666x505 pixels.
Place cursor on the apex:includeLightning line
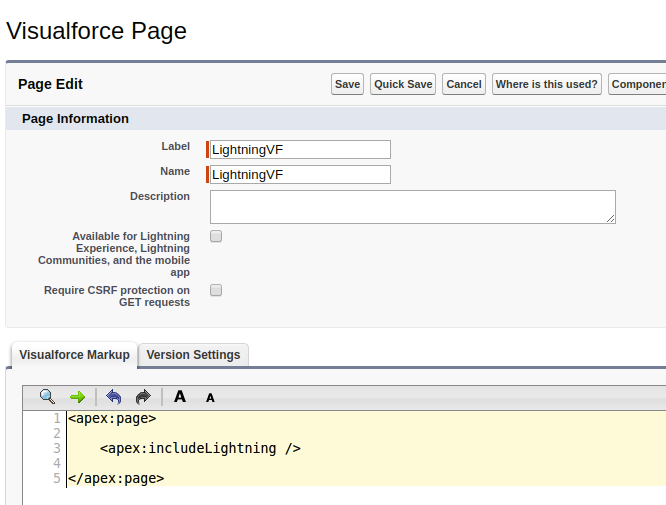point(200,448)
